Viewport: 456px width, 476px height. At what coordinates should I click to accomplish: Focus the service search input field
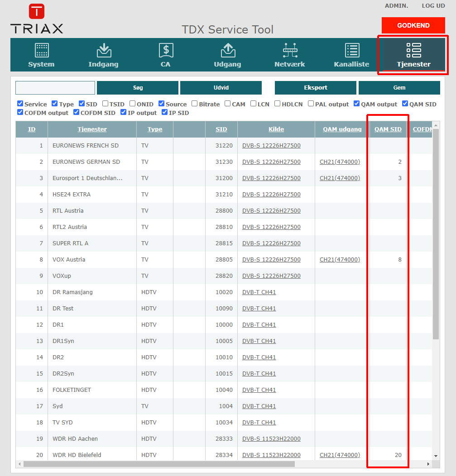click(55, 88)
